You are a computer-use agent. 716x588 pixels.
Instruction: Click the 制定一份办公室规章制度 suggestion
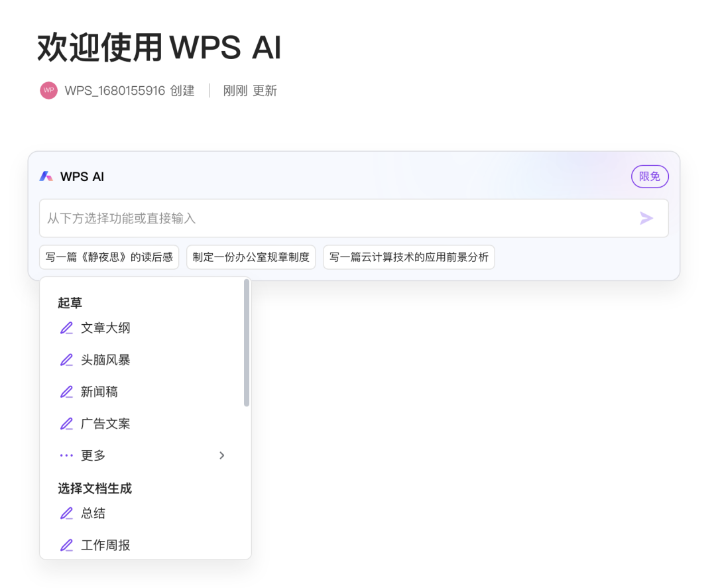click(251, 257)
